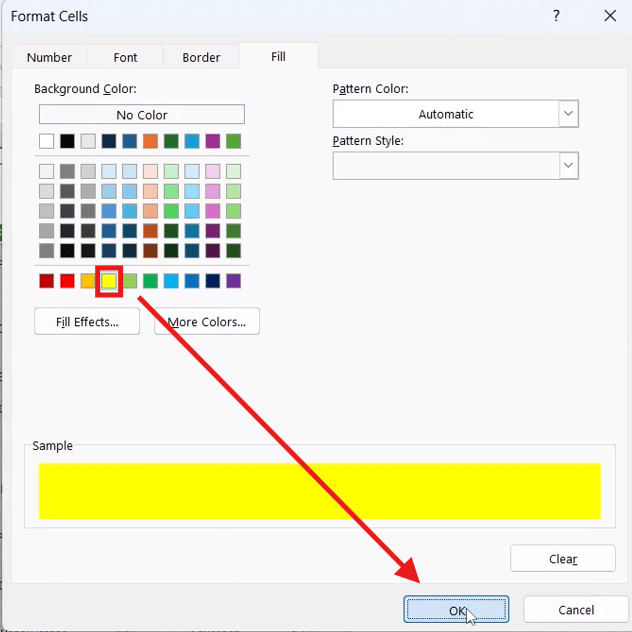Click the help question mark icon
The width and height of the screenshot is (632, 632).
(x=556, y=16)
